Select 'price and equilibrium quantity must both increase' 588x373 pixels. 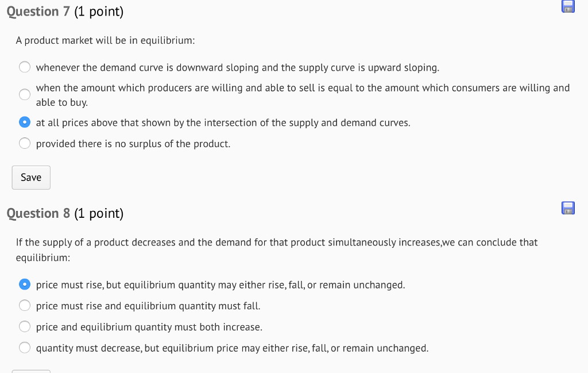[x=24, y=326]
